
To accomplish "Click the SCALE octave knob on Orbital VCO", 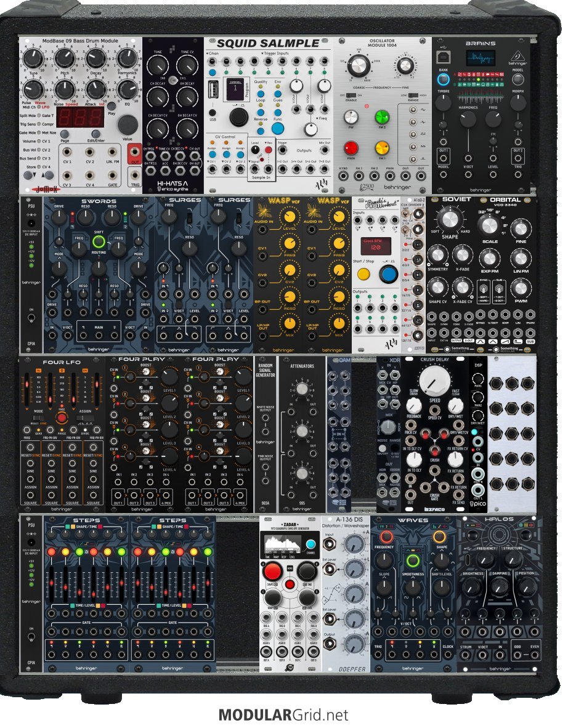I will click(489, 225).
